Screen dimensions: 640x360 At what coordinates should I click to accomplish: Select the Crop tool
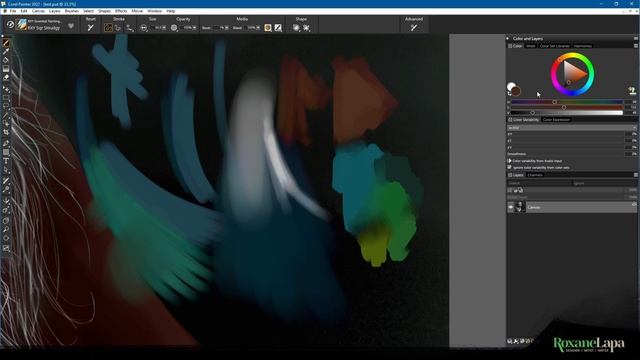(x=6, y=132)
